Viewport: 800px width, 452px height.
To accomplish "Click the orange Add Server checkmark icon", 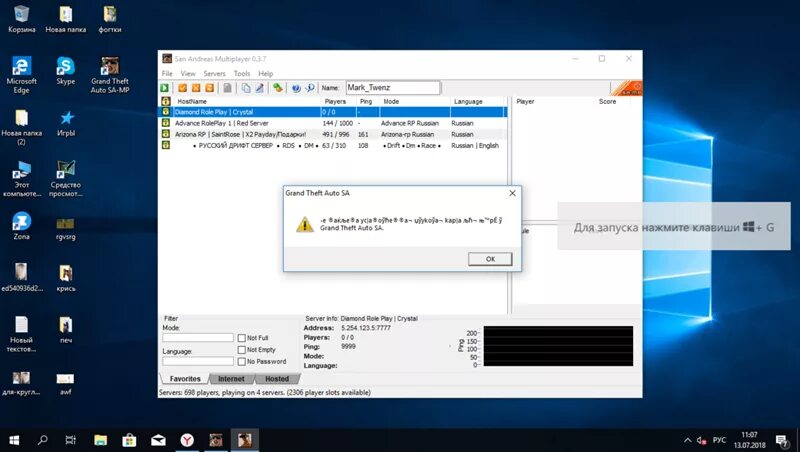I will [182, 88].
